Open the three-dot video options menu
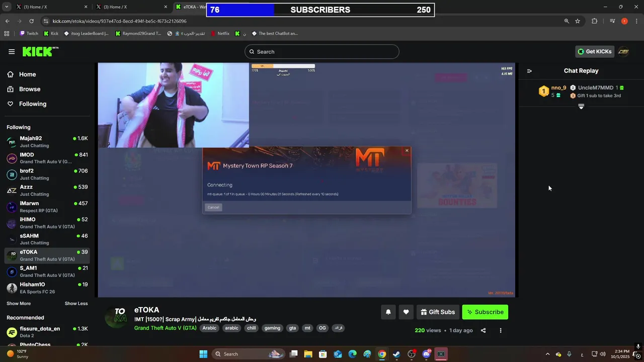Screen dimensions: 644x362 coord(500,330)
